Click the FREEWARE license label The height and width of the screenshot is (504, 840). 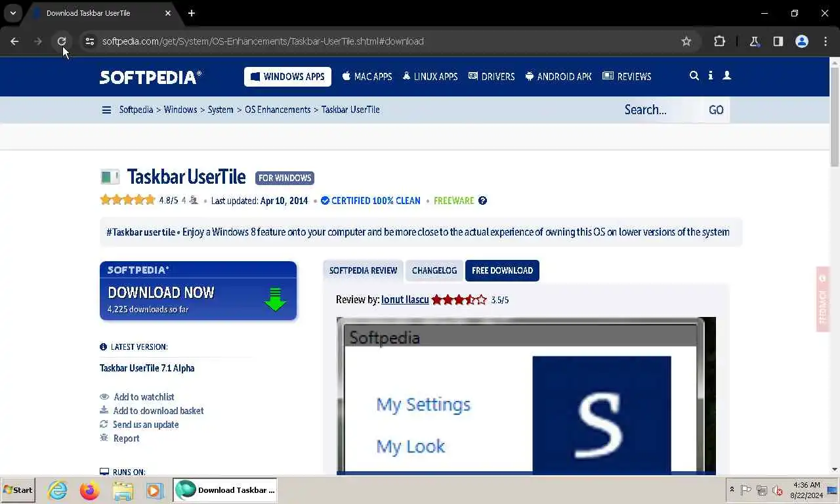pos(453,201)
